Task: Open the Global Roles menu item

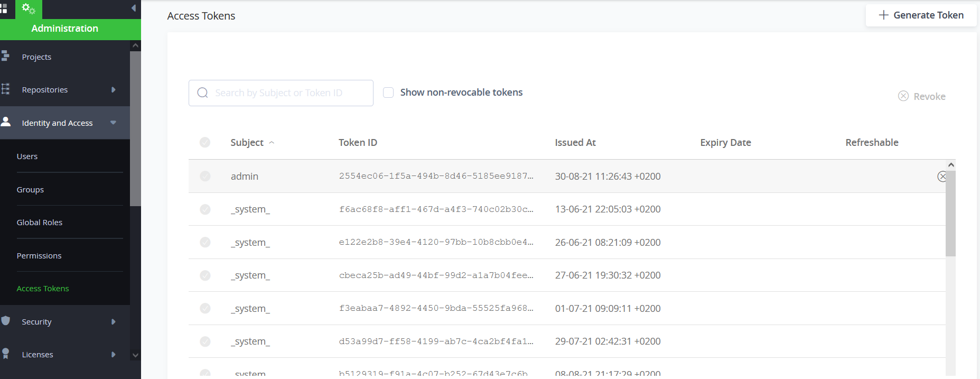Action: (x=40, y=223)
